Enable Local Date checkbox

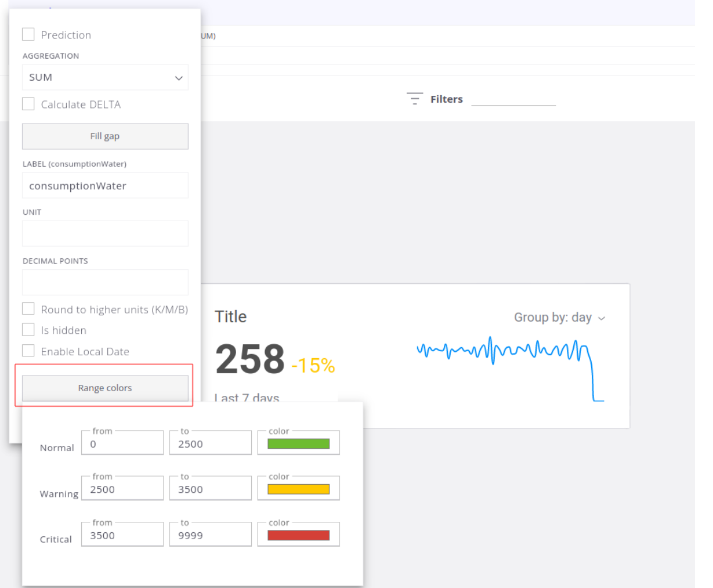28,351
